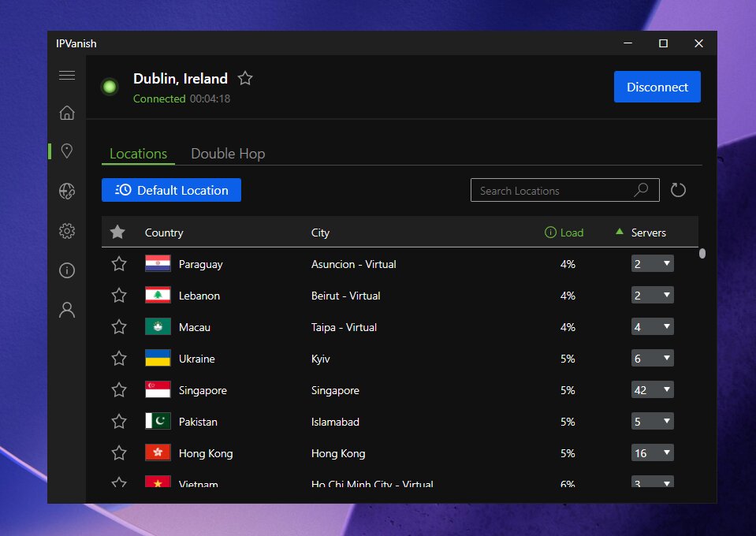Viewport: 756px width, 536px height.
Task: Star Singapore as a favorite
Action: 119,389
